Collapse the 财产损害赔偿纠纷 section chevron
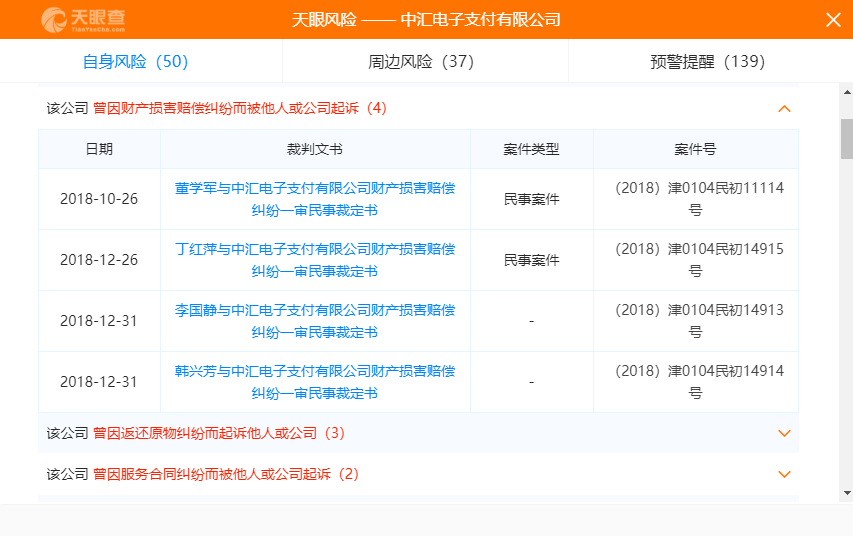The height and width of the screenshot is (536, 853). [784, 108]
